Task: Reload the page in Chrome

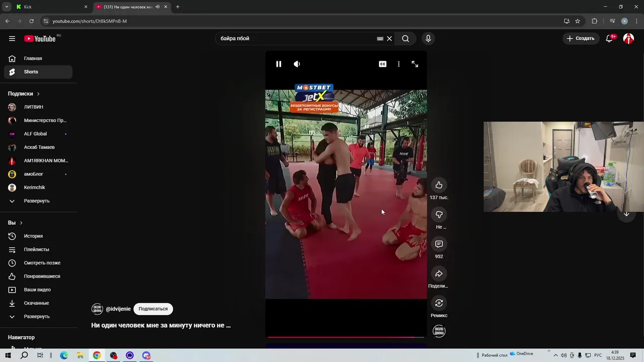Action: [x=31, y=21]
